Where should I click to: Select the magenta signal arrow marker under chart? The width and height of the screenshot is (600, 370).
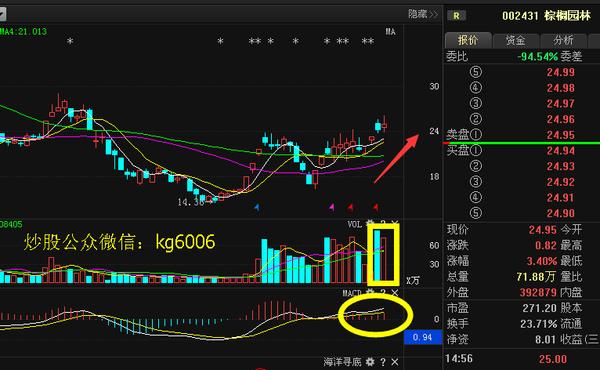coord(332,207)
